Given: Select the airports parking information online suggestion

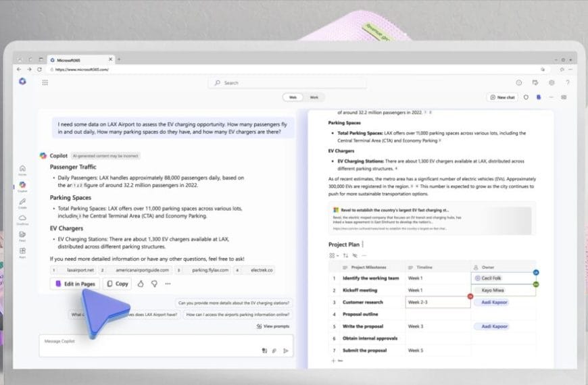Looking at the screenshot, I should (238, 315).
